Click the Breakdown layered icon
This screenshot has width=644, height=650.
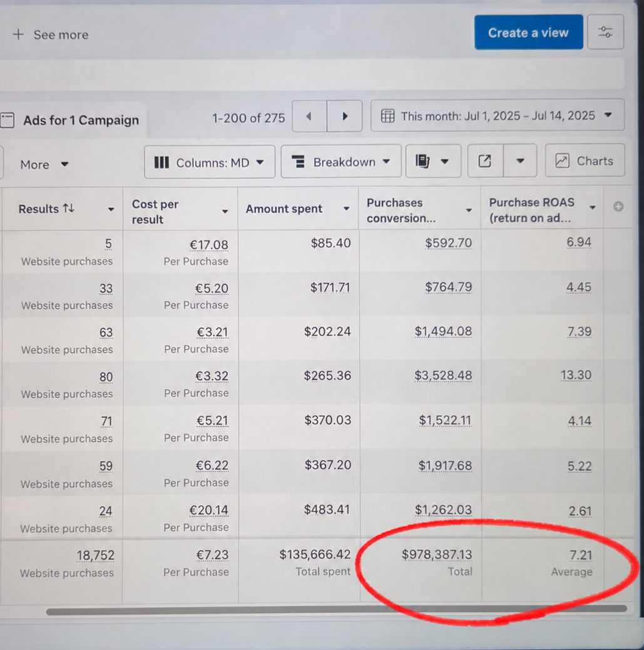click(x=298, y=162)
